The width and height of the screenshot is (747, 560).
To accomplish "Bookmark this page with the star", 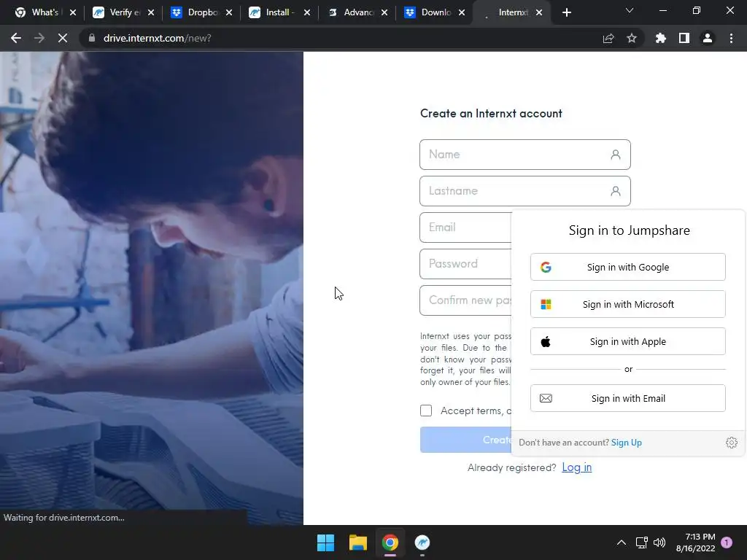I will click(x=632, y=38).
